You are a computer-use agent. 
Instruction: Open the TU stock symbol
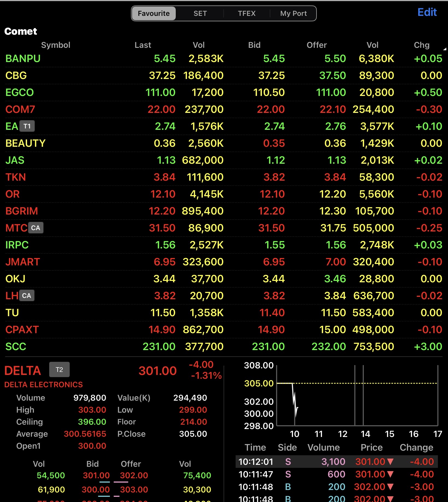point(12,313)
